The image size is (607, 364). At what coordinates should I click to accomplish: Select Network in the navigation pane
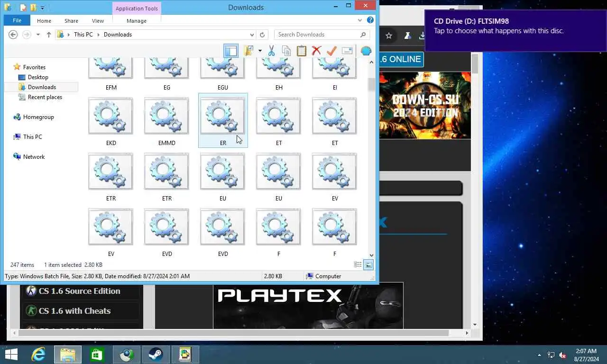tap(34, 157)
